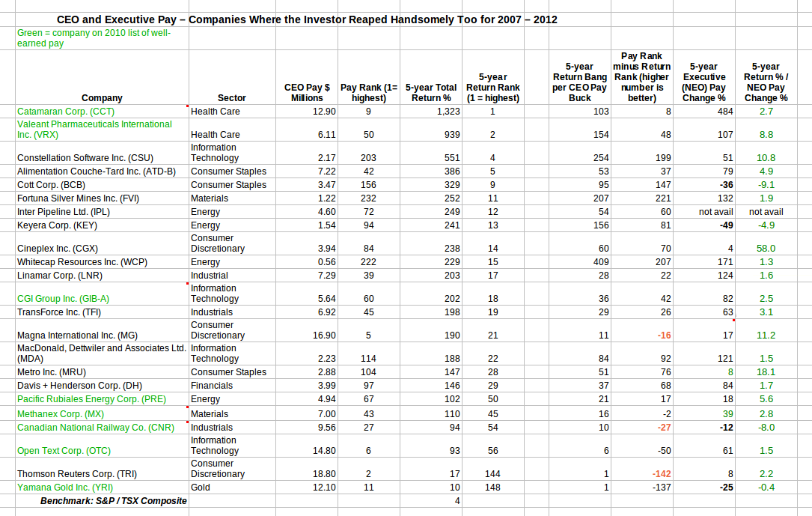
Task: Select Yamana's return rank value 148
Action: 492,488
